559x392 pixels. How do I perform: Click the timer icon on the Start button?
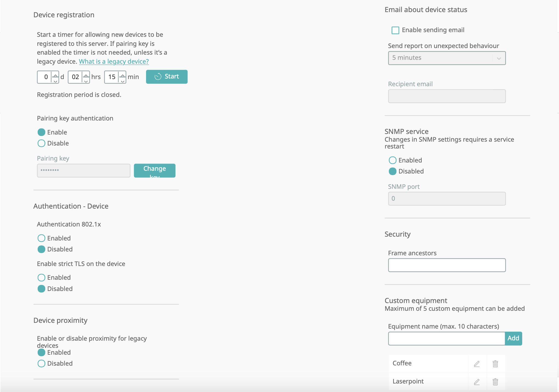(x=158, y=77)
